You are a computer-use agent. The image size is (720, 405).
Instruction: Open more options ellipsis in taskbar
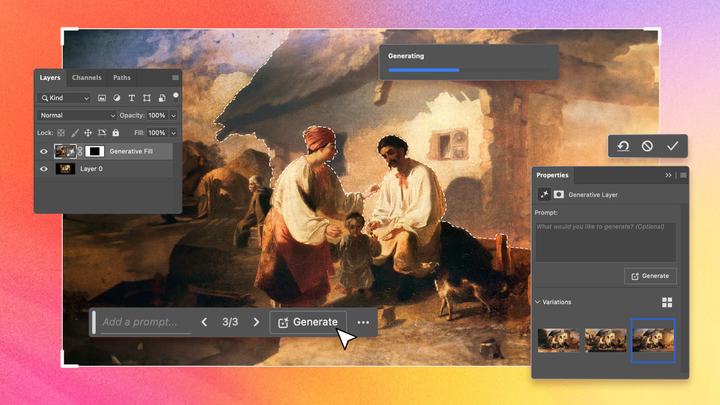[363, 322]
